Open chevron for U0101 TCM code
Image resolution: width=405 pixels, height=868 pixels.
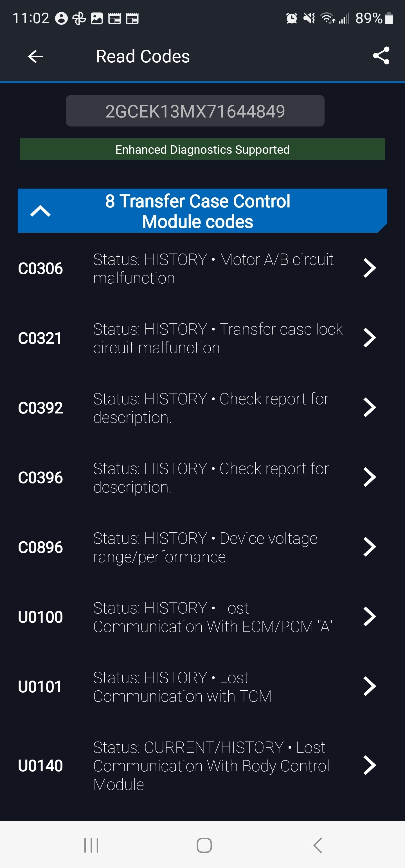pyautogui.click(x=369, y=687)
